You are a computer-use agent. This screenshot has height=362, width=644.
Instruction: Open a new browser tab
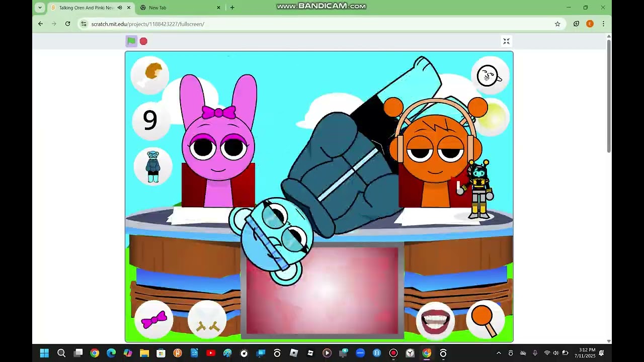232,8
